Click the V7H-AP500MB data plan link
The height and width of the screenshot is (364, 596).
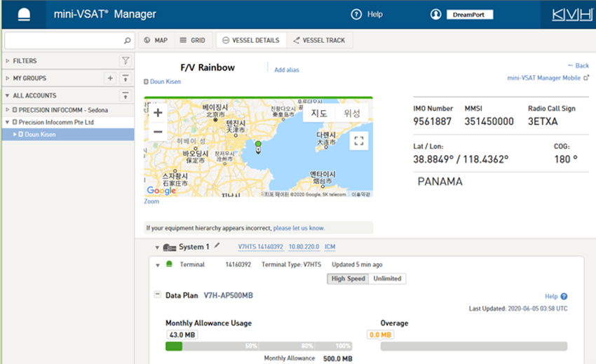tap(228, 295)
